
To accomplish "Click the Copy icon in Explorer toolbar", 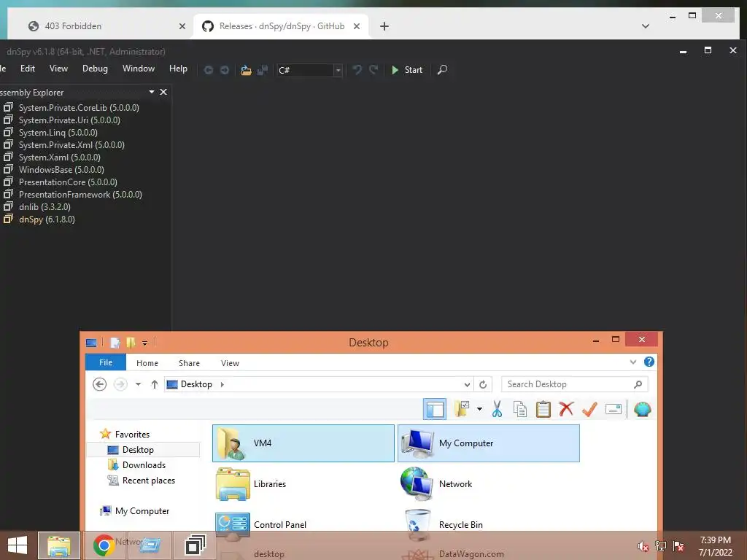I will (519, 409).
